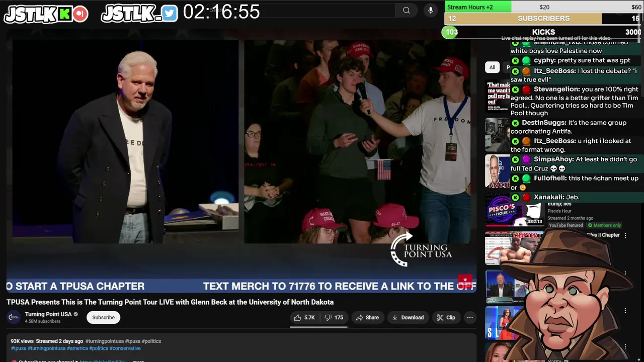This screenshot has height=362, width=644.
Task: Click the Subscribe button for Turning Point USA
Action: tap(104, 317)
